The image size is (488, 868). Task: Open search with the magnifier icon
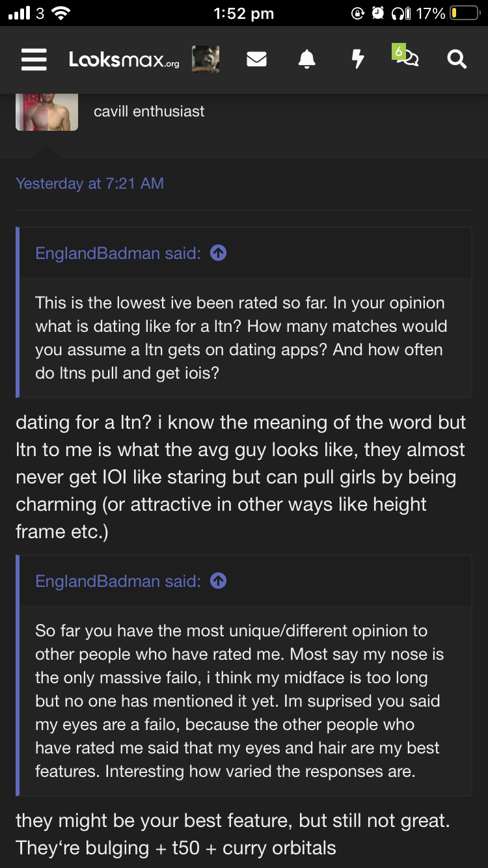457,60
